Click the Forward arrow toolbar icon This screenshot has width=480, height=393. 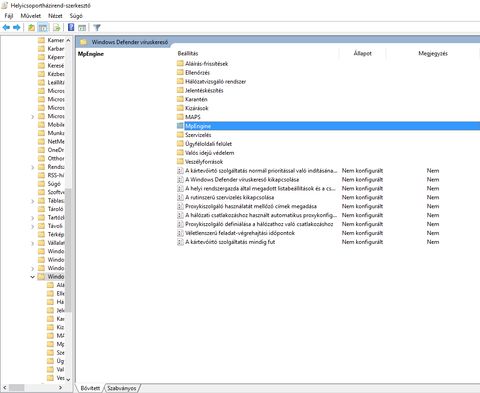[16, 28]
